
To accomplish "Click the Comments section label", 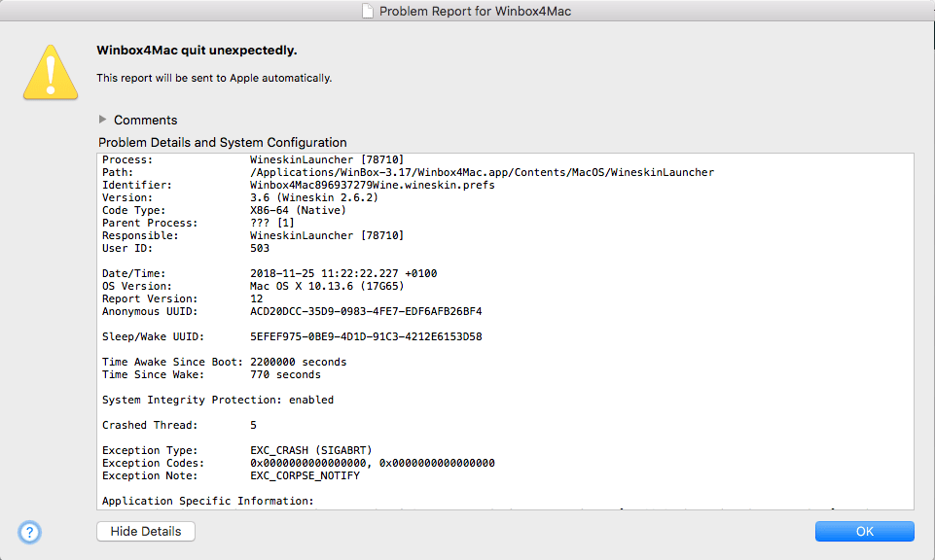I will 145,121.
